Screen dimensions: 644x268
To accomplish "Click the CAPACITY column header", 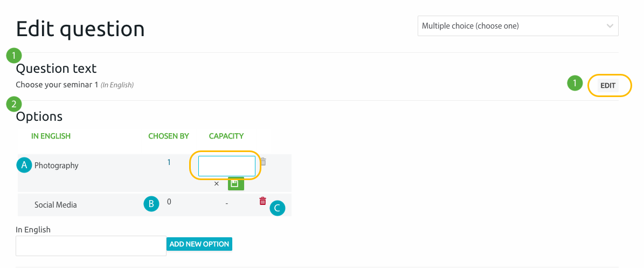I will click(x=226, y=136).
